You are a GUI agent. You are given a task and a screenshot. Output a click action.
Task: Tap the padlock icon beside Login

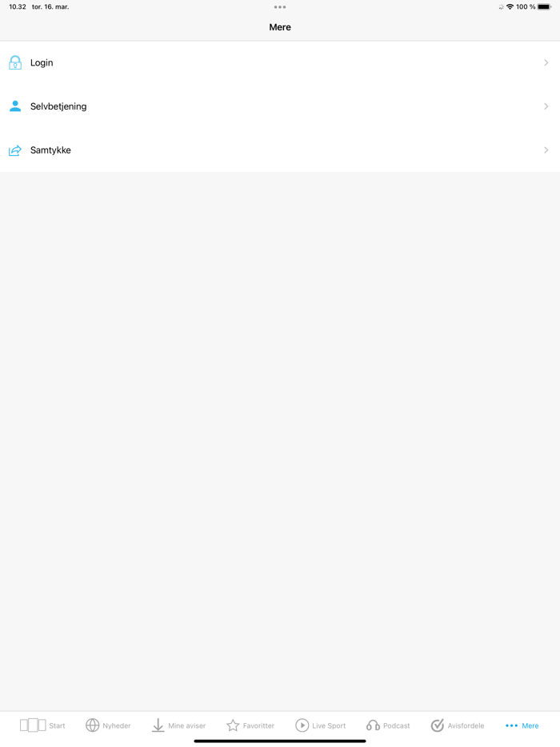pyautogui.click(x=15, y=63)
